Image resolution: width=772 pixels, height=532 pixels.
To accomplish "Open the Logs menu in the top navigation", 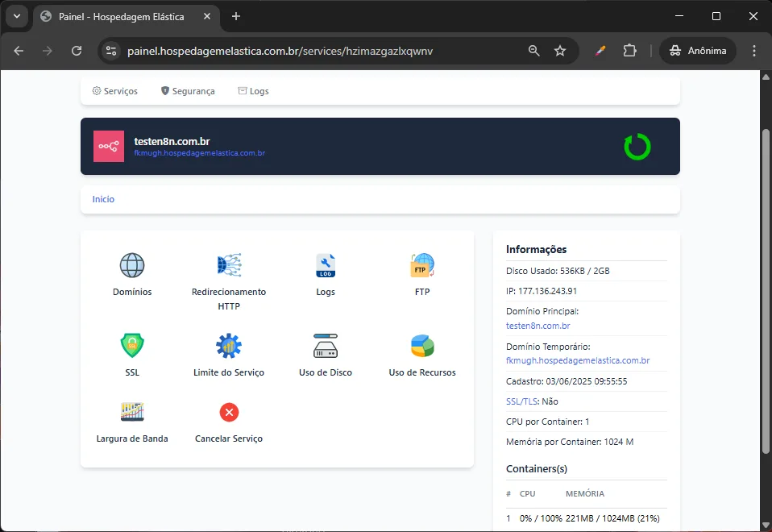I will (253, 91).
